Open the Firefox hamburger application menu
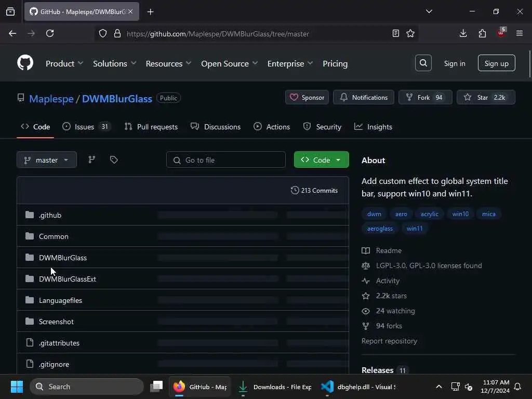This screenshot has width=532, height=399. 520,34
